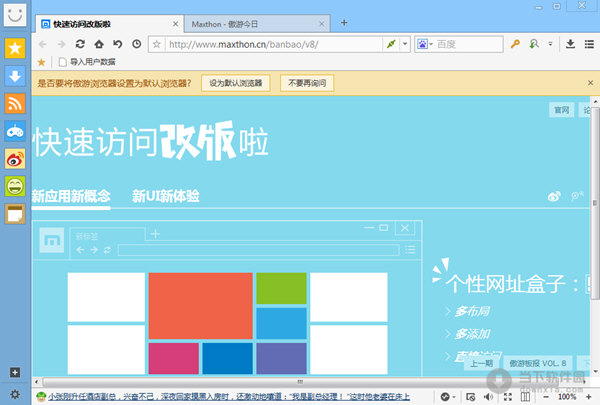This screenshot has width=600, height=405.
Task: Click 多布局 feature text
Action: coord(472,311)
